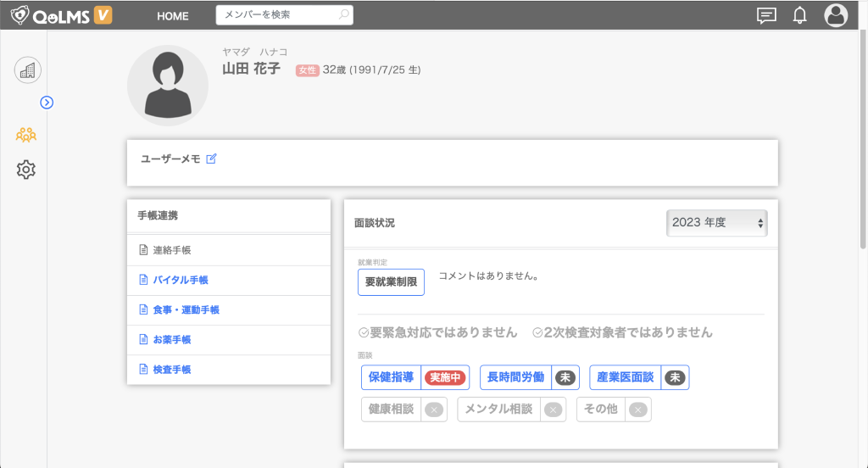
Task: Click the 保健指導 interview button
Action: (391, 377)
